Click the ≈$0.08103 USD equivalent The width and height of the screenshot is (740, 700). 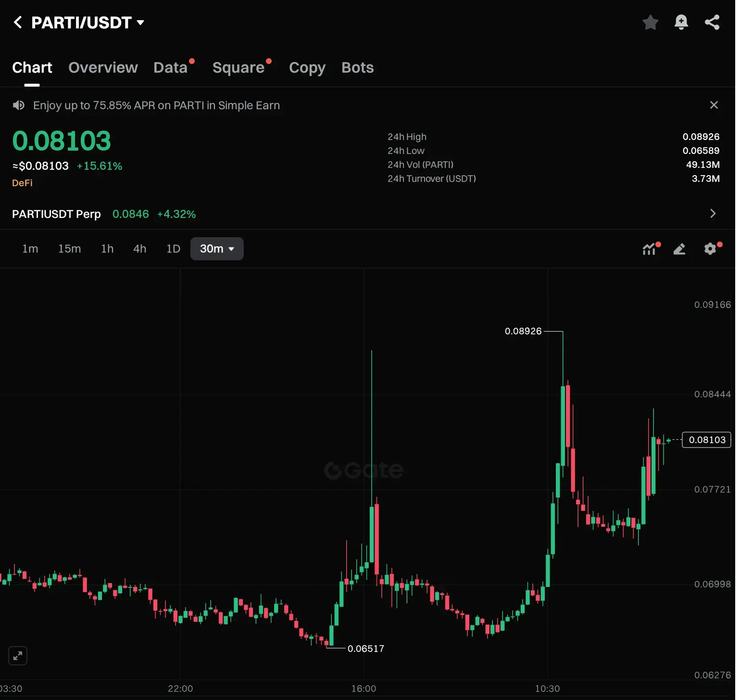40,166
